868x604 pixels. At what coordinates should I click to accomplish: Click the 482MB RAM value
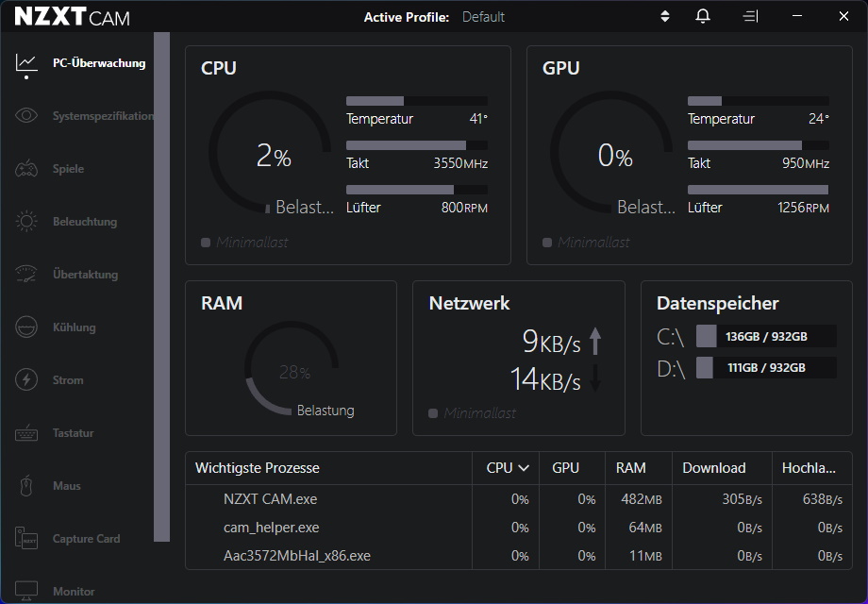(641, 499)
